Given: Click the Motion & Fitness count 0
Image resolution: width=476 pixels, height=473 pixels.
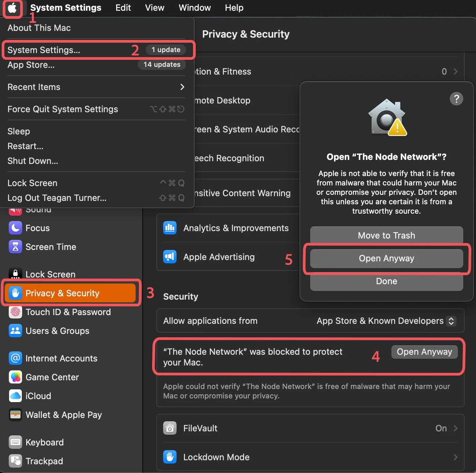Looking at the screenshot, I should (x=444, y=72).
